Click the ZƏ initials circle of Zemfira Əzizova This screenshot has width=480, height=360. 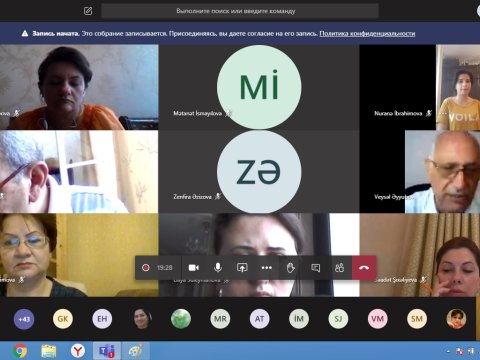pos(259,172)
